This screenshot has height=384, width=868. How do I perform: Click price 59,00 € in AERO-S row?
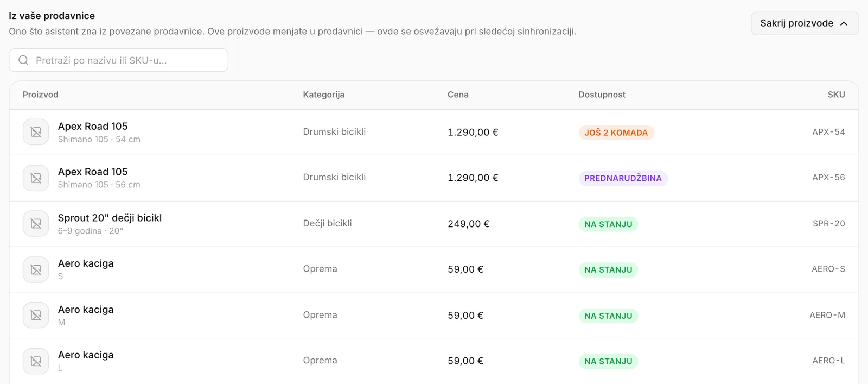pyautogui.click(x=465, y=270)
